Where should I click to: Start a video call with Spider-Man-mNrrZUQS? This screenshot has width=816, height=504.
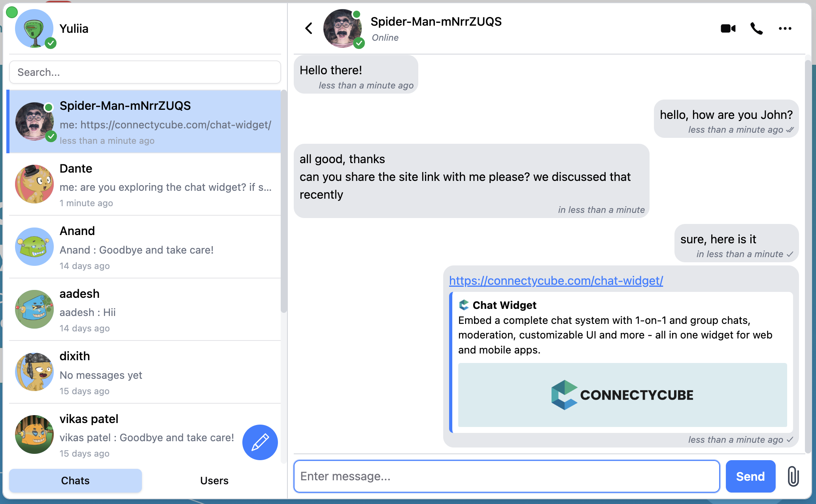[728, 28]
